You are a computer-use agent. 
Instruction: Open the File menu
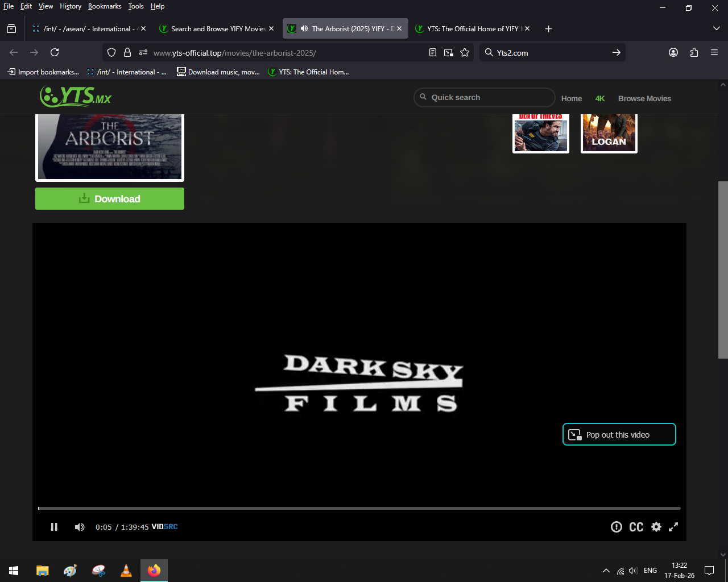click(x=9, y=6)
